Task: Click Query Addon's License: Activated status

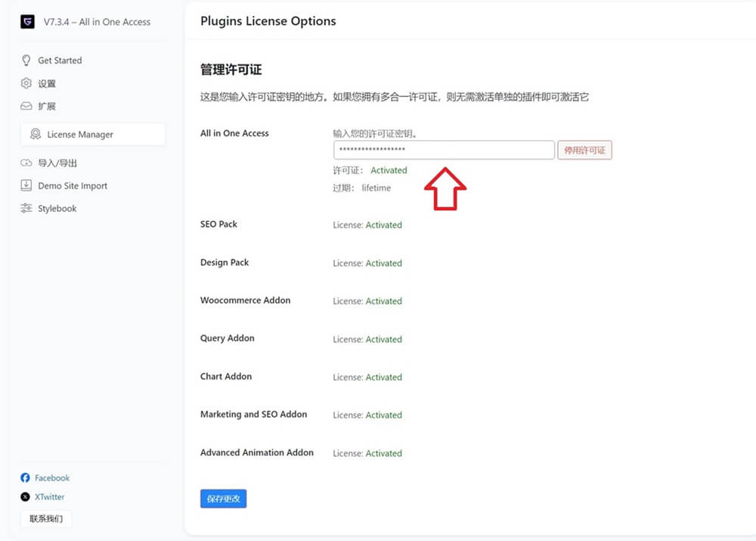Action: 367,339
